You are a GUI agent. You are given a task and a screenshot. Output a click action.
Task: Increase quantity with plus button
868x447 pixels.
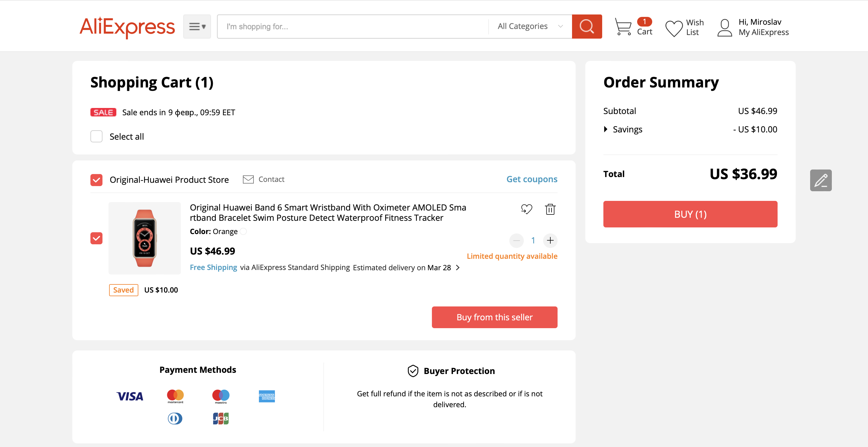pos(550,240)
